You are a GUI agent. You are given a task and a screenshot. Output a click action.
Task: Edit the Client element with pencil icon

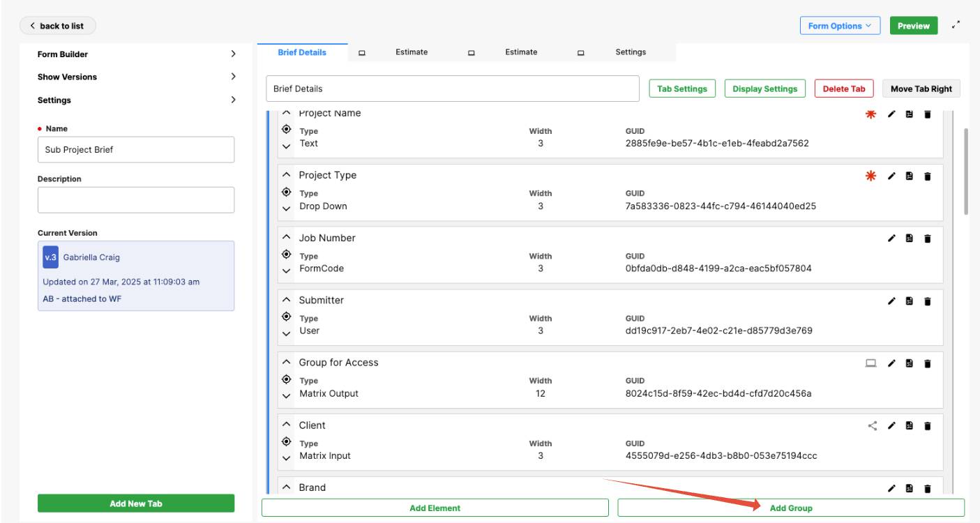pos(891,425)
